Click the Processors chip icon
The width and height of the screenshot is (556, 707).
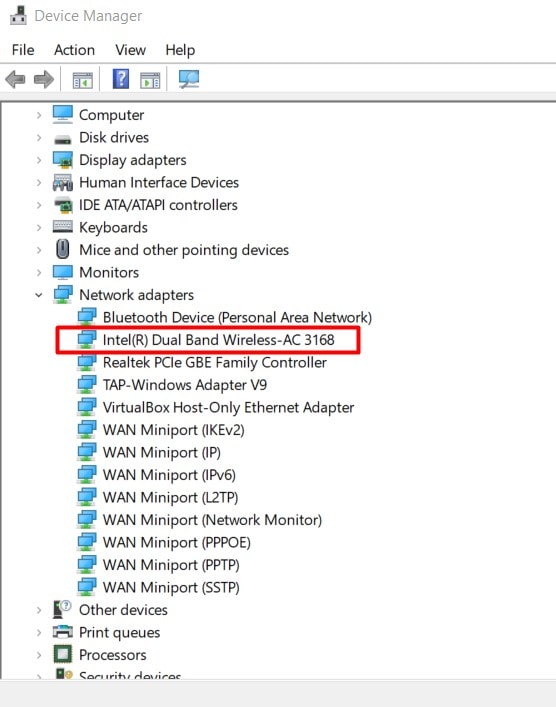click(62, 654)
